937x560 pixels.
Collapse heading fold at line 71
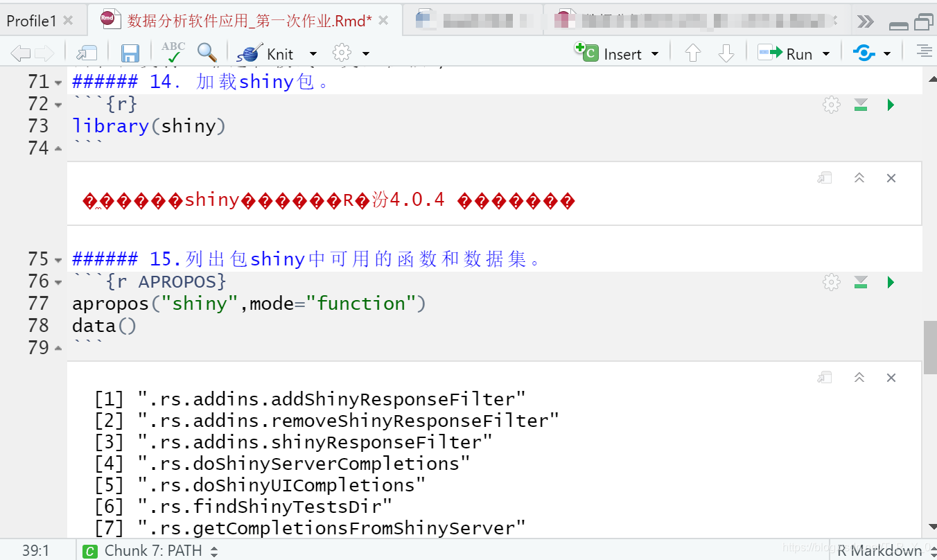pos(58,82)
